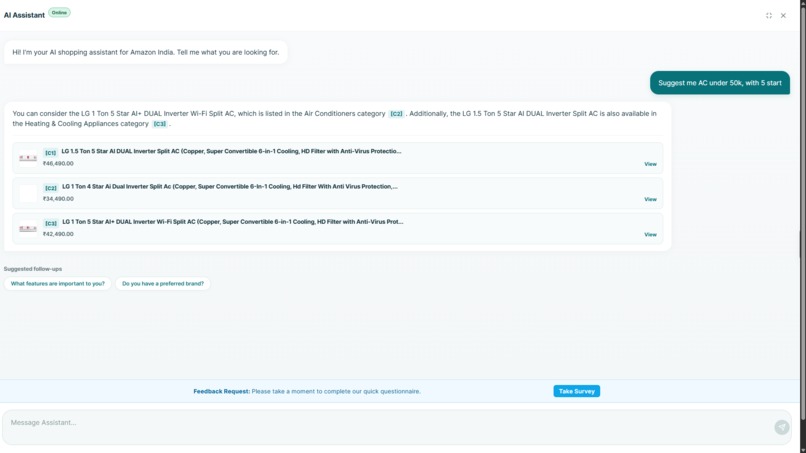Click the C2 tag on the second product card
This screenshot has height=453, width=806.
pyautogui.click(x=50, y=188)
